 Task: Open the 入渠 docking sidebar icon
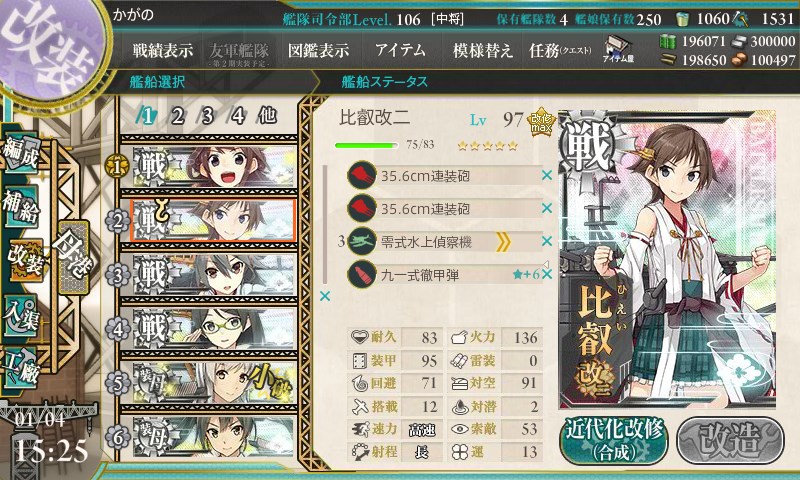21,316
